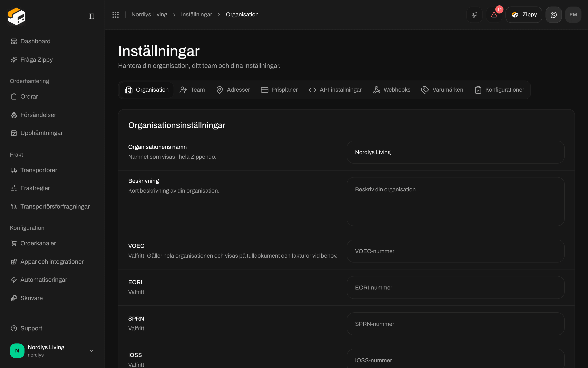Viewport: 588px width, 368px height.
Task: Collapse the sidebar with the panel icon
Action: point(91,16)
